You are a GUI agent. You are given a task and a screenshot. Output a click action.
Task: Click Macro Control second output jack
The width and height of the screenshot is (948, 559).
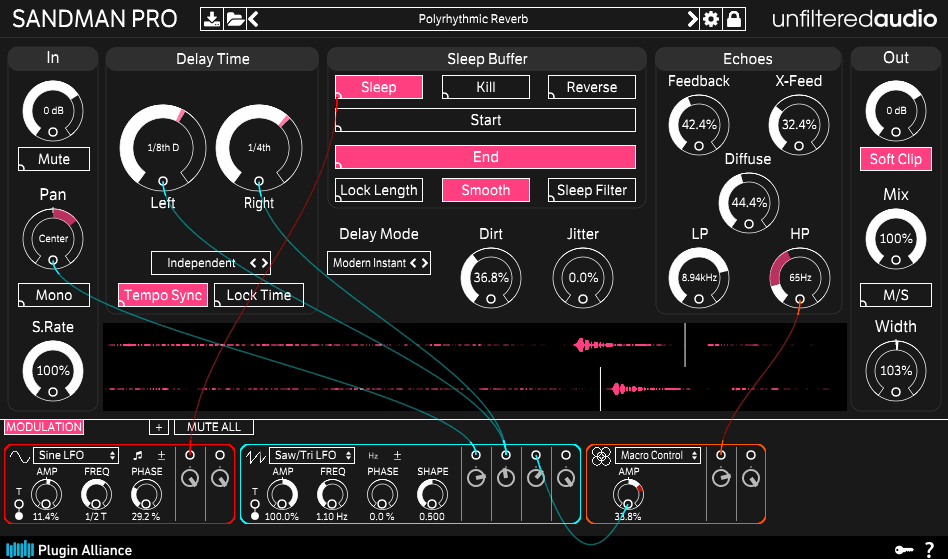[751, 455]
